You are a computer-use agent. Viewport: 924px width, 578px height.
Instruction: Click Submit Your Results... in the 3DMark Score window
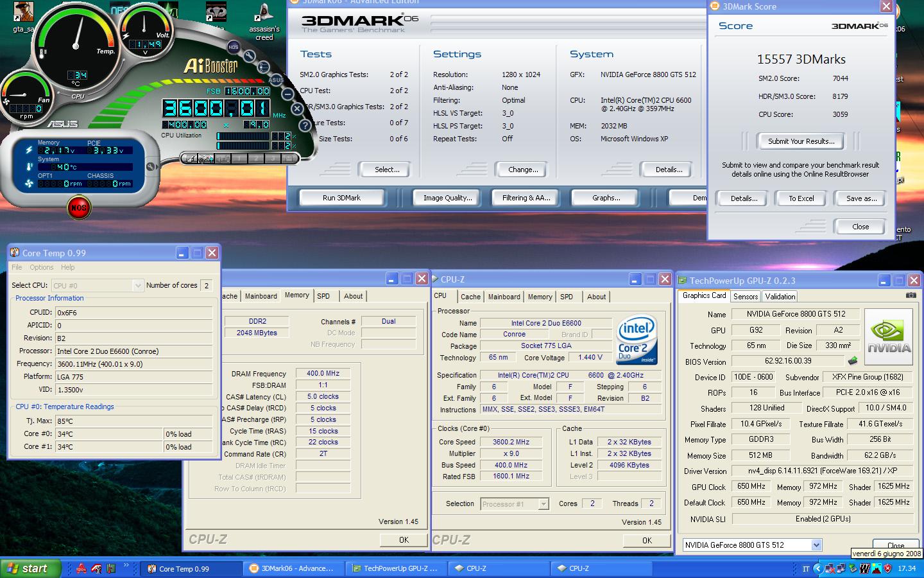click(x=801, y=141)
